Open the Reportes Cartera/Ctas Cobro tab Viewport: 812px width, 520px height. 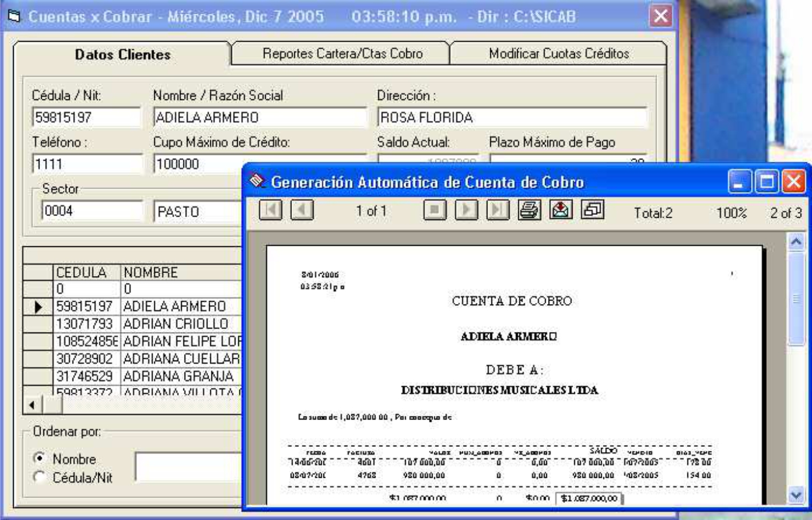(342, 54)
